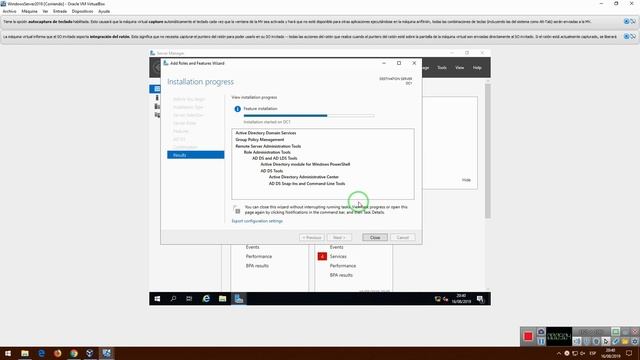Select Server Manager icon in guest taskbar
The image size is (640, 360).
[239, 299]
